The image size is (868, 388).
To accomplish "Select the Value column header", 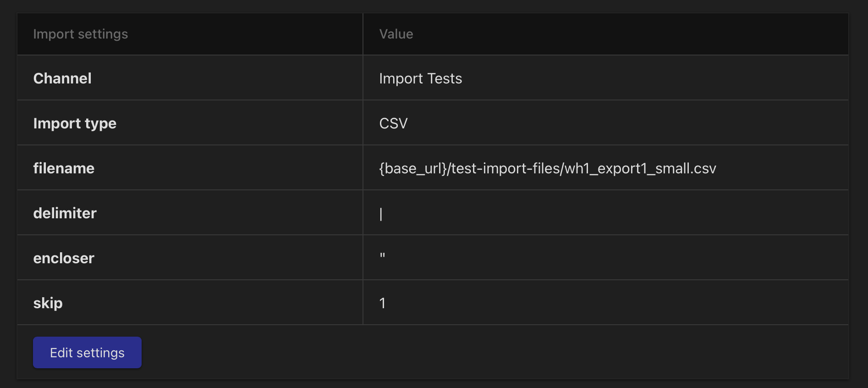I will [x=396, y=34].
